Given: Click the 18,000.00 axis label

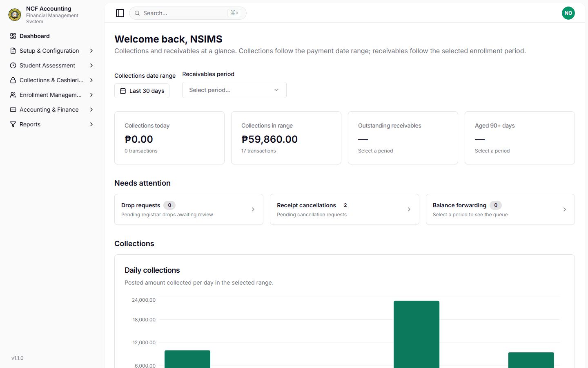Looking at the screenshot, I should [144, 320].
